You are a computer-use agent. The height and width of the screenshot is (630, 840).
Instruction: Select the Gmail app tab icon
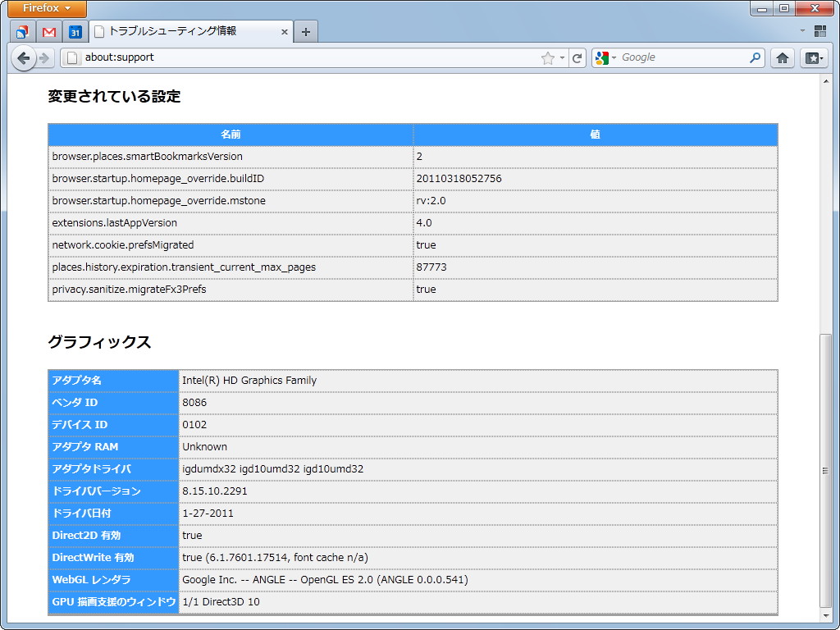51,30
